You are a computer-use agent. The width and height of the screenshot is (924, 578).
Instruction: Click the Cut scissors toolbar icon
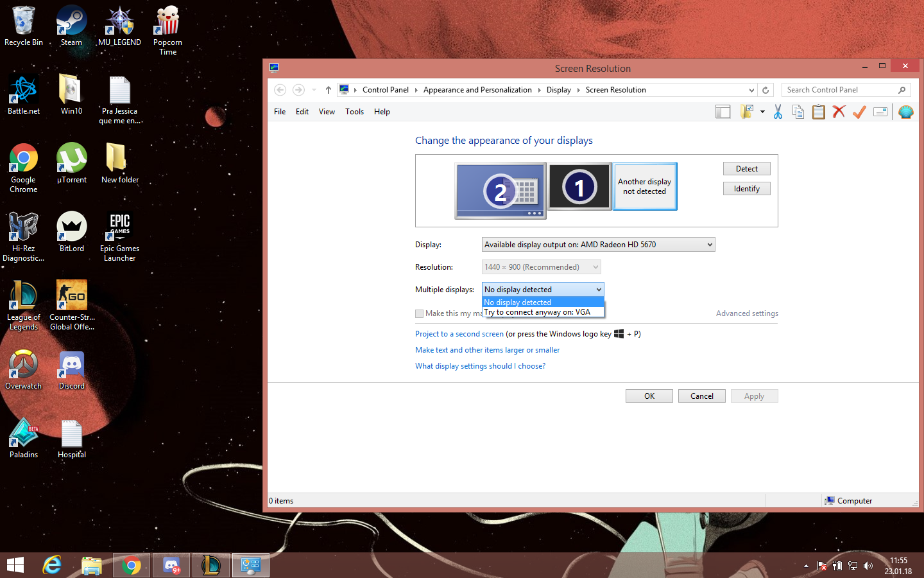click(x=778, y=112)
